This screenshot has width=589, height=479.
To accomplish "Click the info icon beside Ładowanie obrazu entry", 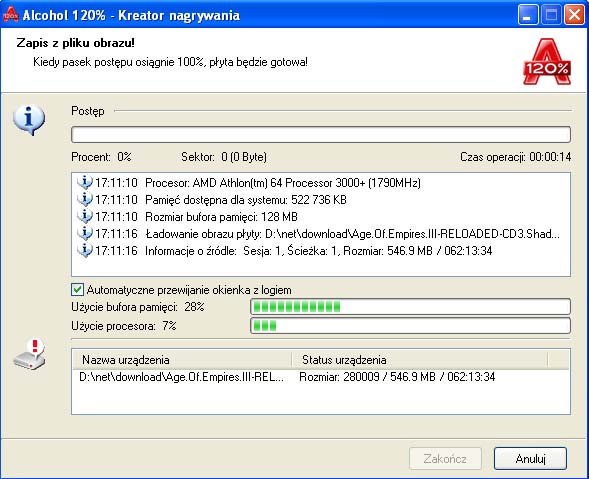I will point(85,233).
